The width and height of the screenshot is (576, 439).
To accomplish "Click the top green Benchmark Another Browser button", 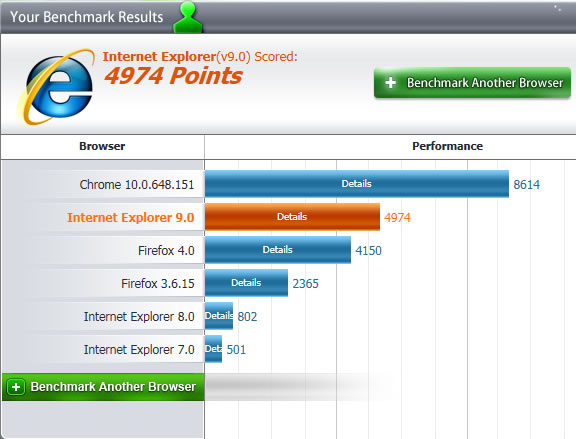I will [472, 83].
